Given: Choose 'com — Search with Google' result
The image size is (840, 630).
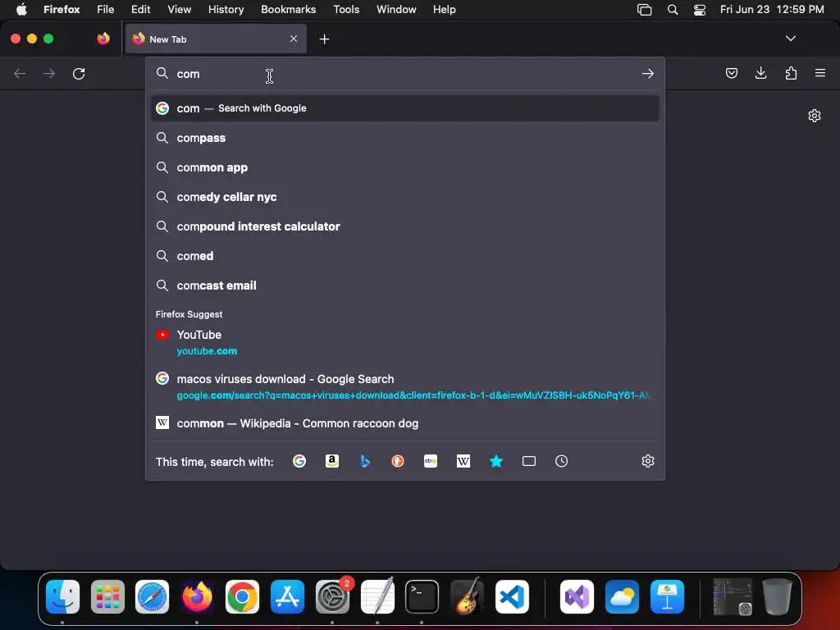Looking at the screenshot, I should 405,108.
